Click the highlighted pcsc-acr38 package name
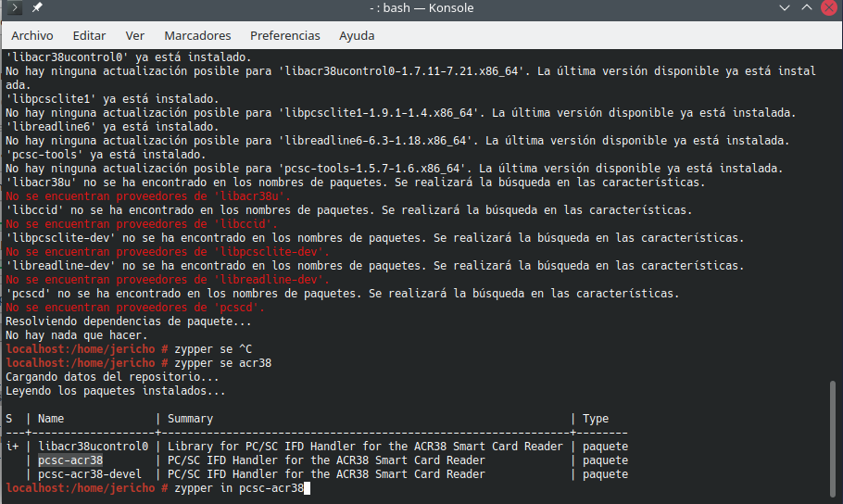The image size is (843, 504). pos(70,460)
